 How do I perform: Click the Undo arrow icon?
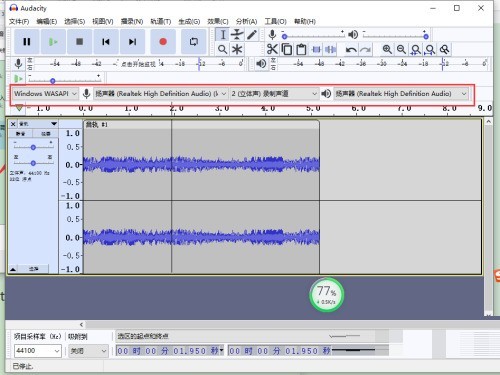(x=351, y=50)
